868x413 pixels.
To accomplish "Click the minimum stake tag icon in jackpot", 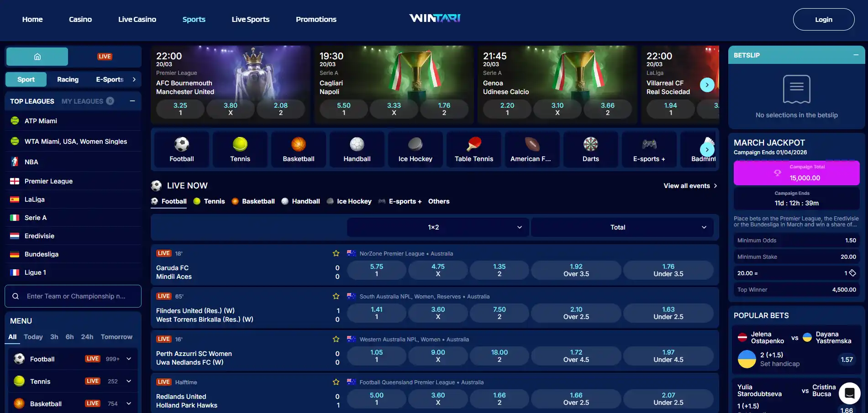I will (x=852, y=273).
